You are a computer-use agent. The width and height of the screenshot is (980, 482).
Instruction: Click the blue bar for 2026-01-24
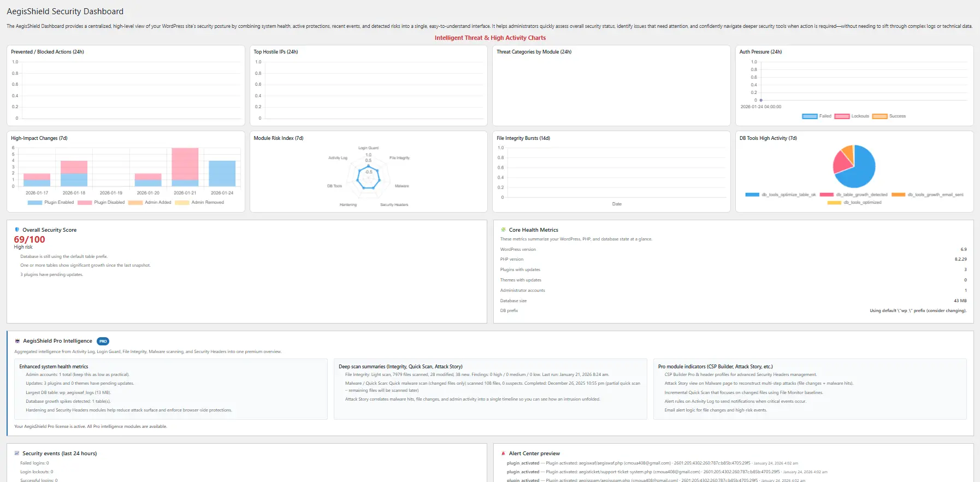(222, 173)
